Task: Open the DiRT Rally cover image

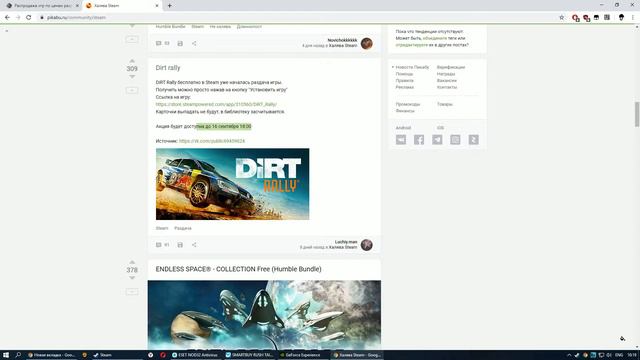Action: coord(232,184)
